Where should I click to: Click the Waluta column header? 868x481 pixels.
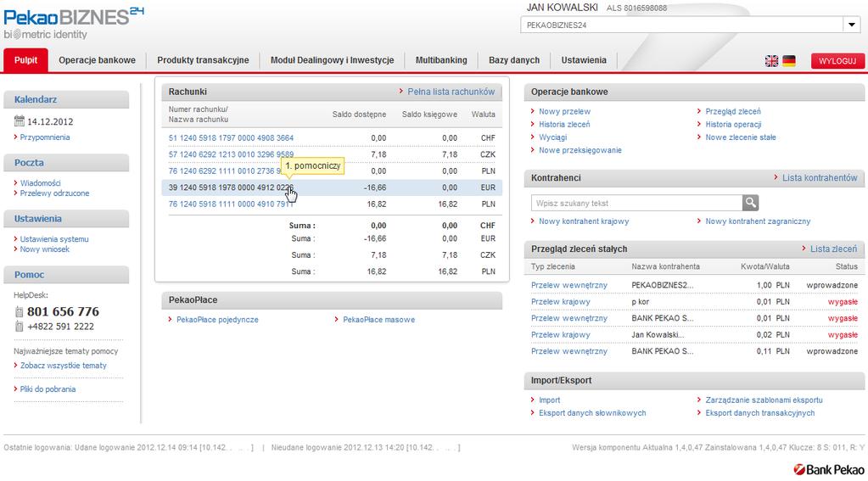(484, 115)
